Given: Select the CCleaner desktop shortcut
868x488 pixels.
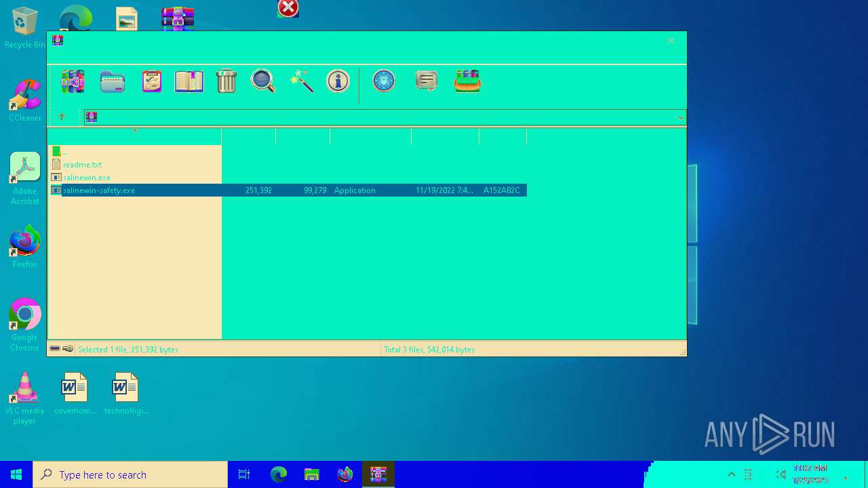Looking at the screenshot, I should click(24, 100).
